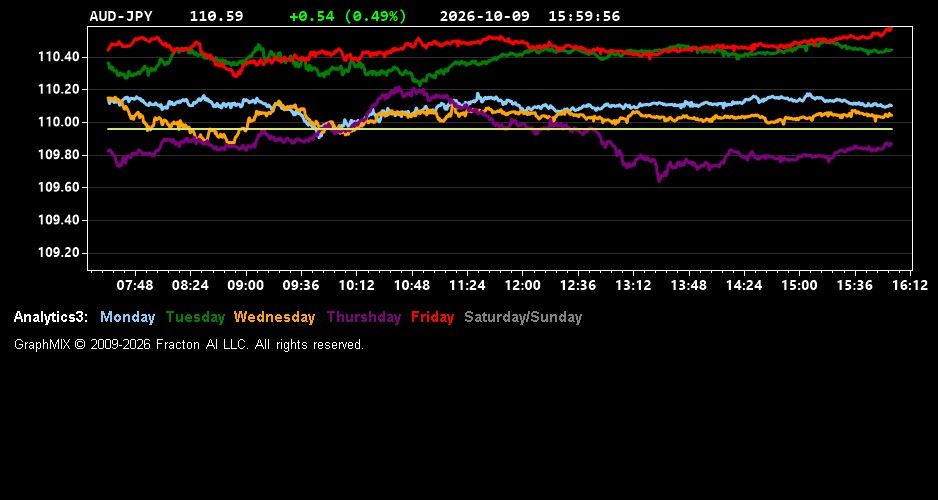Screen dimensions: 938x500
Task: Click the 14:24 time axis label
Action: pyautogui.click(x=744, y=286)
